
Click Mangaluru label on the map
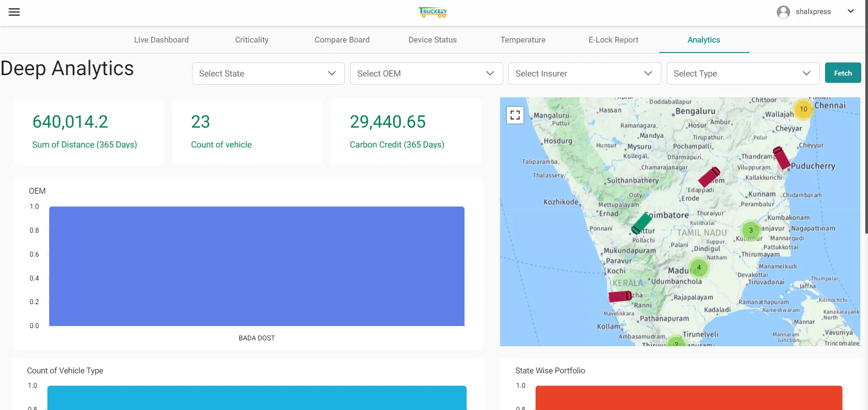click(552, 115)
